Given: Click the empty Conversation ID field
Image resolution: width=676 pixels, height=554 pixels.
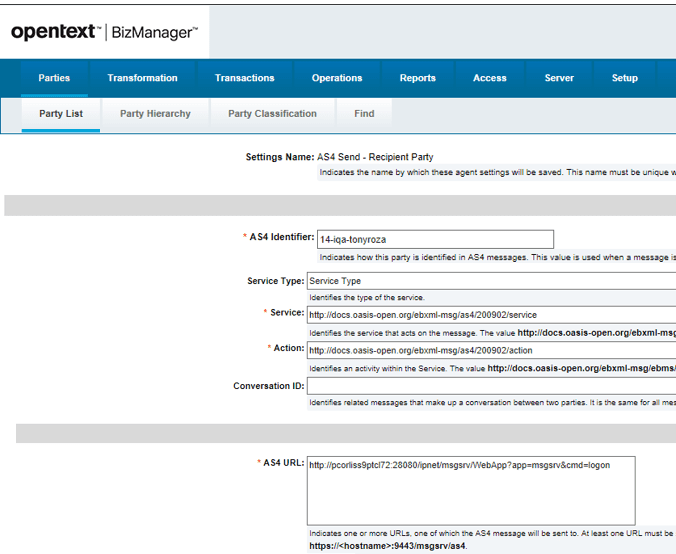Looking at the screenshot, I should (490, 386).
